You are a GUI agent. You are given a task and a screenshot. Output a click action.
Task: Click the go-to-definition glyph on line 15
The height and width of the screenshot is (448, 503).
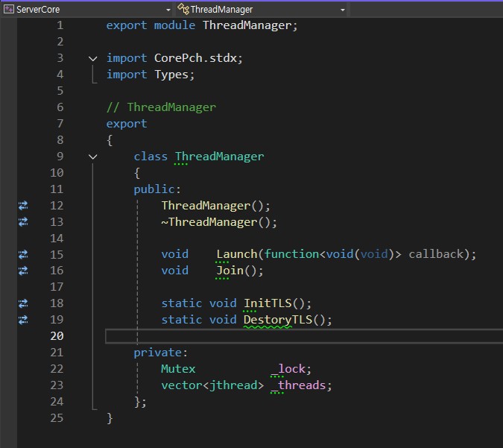(x=23, y=255)
